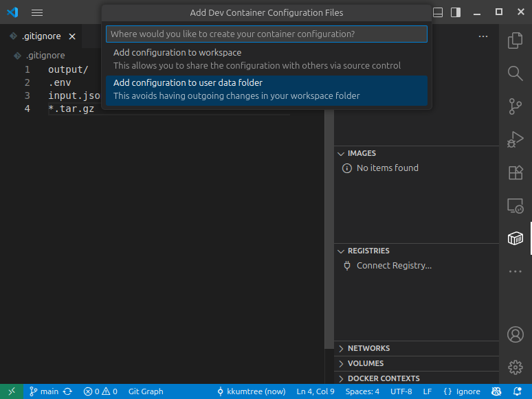
Task: Place cursor on *.tar.gz line
Action: (x=71, y=109)
